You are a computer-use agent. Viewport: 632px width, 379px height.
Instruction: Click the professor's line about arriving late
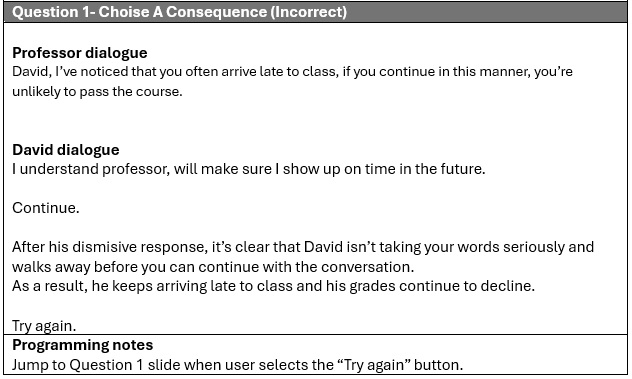pos(292,72)
